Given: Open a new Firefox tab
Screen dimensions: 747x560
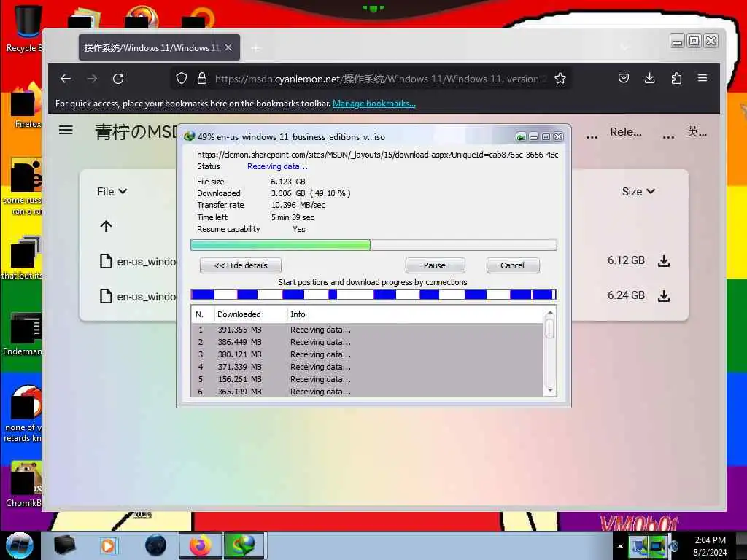Looking at the screenshot, I should [256, 48].
